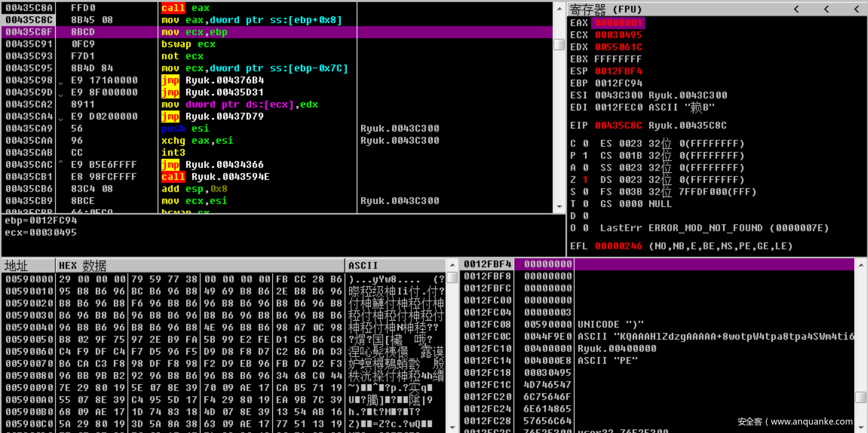This screenshot has height=433, width=868.
Task: Click the hex dump pane scrollbar thumb
Action: point(452,277)
